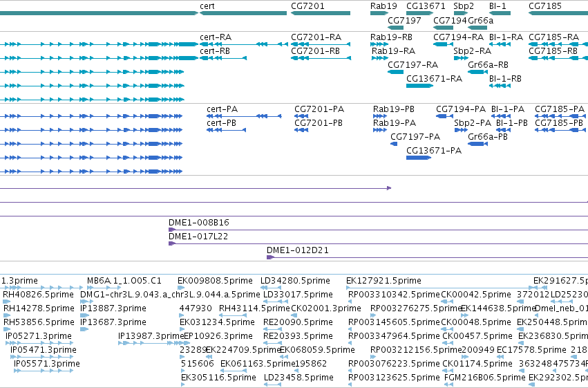Click EST label RH43114.5prime
The width and height of the screenshot is (588, 388).
[255, 308]
